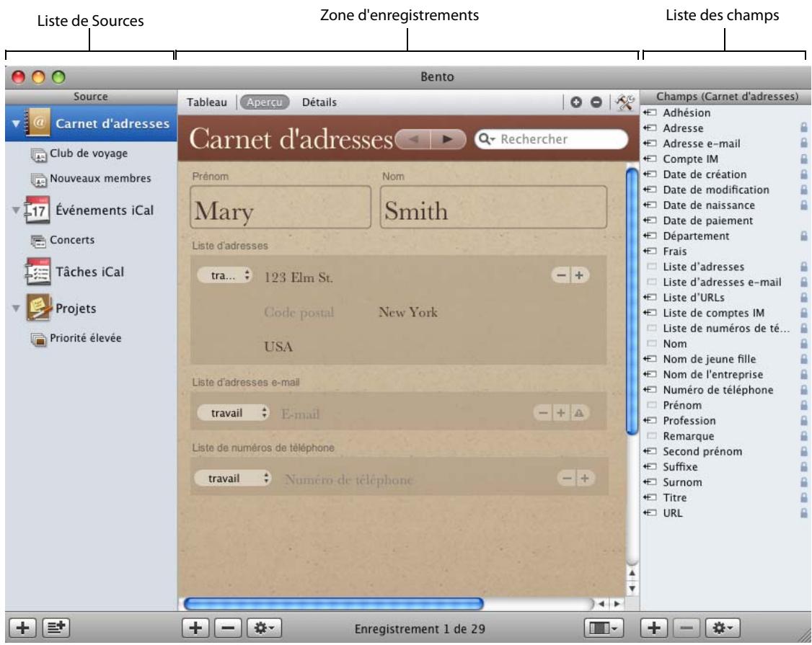Click the round minus icon in toolbar
This screenshot has width=812, height=645.
(x=596, y=102)
